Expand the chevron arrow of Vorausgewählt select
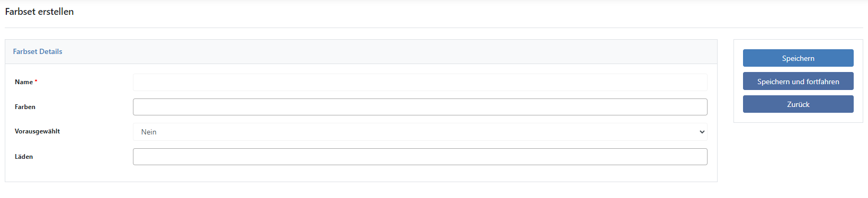 pos(702,132)
